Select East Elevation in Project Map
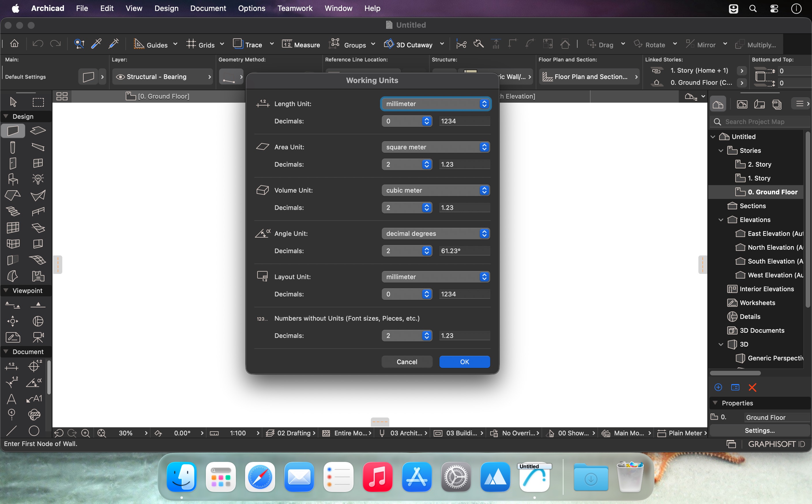 (770, 234)
